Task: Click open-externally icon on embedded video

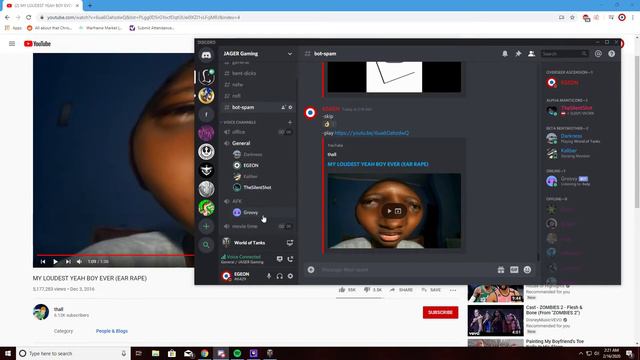Action: (x=398, y=211)
